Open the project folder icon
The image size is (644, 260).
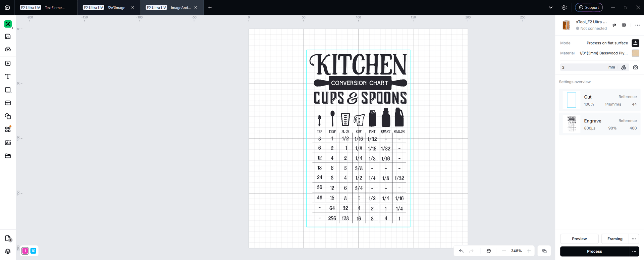click(8, 156)
